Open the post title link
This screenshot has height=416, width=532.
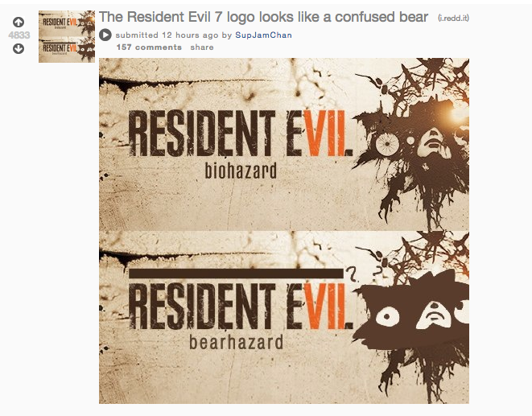tap(264, 17)
